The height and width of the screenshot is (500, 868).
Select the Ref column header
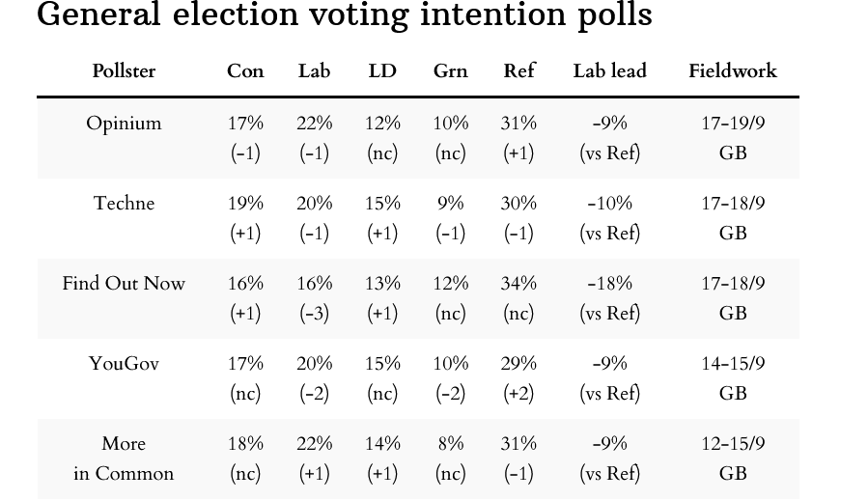pyautogui.click(x=518, y=70)
